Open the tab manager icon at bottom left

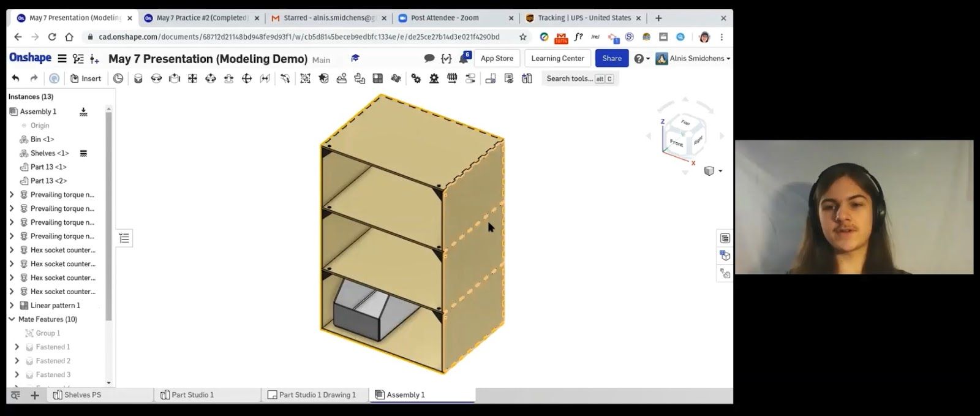(x=16, y=395)
